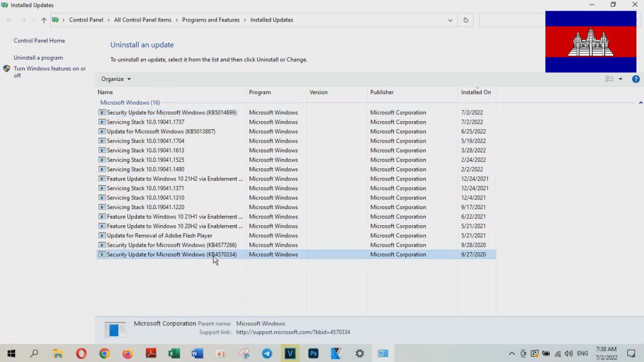Select Servicing Stack 10.0.19041.1704
Image resolution: width=644 pixels, height=362 pixels.
296,141
